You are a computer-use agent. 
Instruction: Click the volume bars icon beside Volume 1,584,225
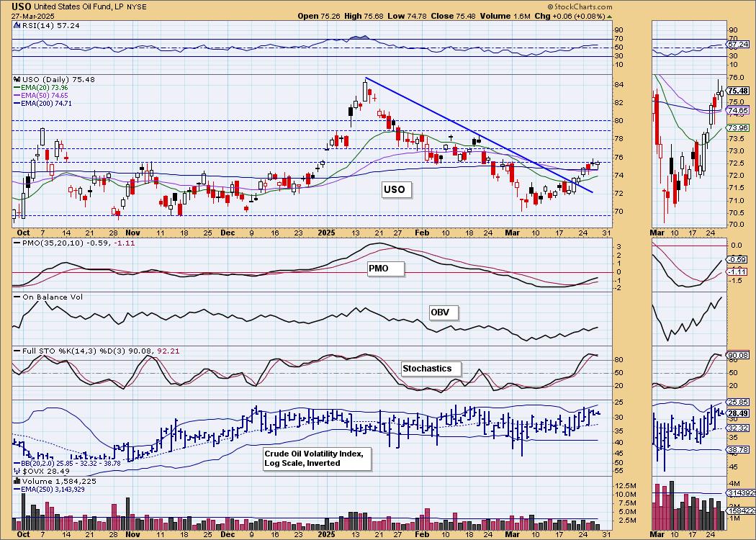pos(17,481)
